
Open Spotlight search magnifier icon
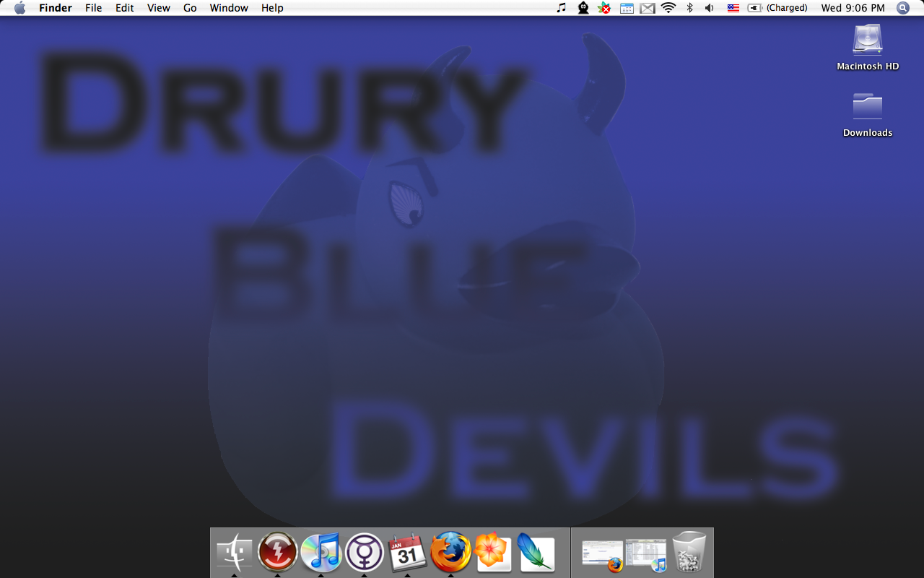903,8
